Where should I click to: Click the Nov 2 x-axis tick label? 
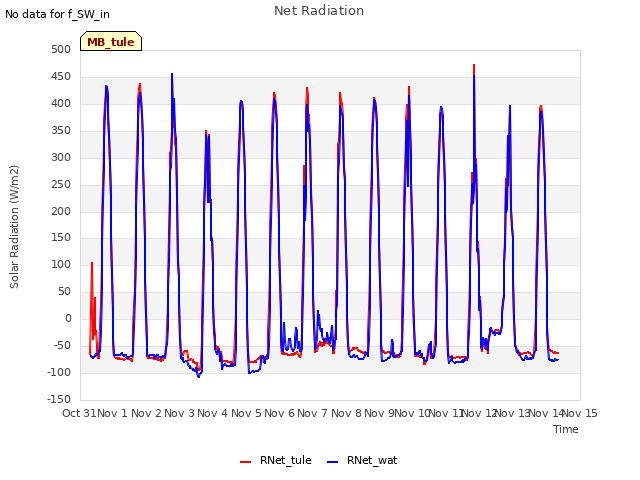coord(146,413)
